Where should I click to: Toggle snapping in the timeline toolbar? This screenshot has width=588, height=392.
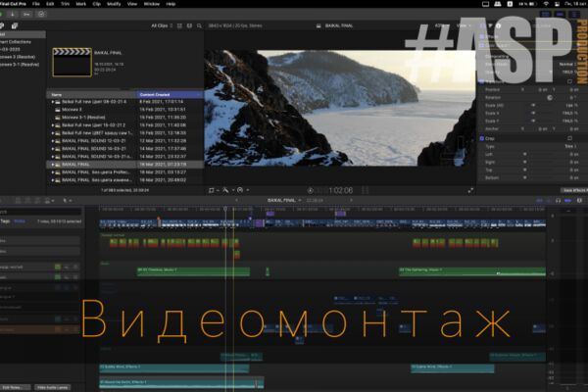pyautogui.click(x=567, y=201)
